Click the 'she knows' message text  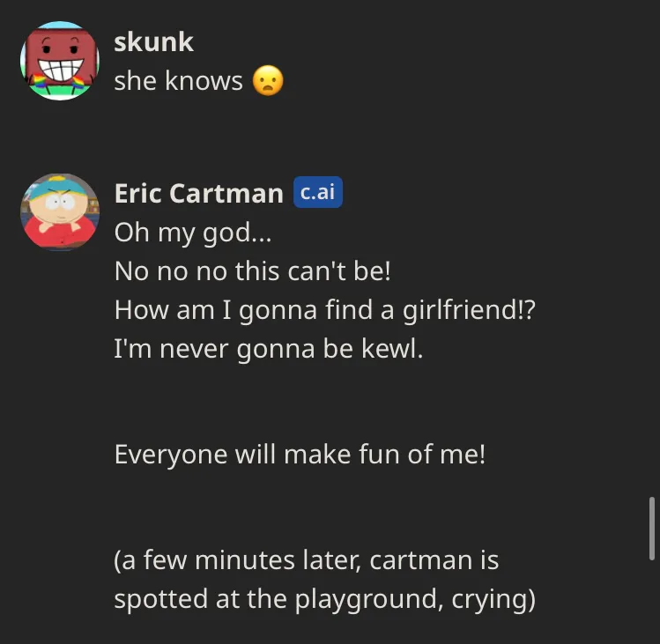pyautogui.click(x=179, y=80)
